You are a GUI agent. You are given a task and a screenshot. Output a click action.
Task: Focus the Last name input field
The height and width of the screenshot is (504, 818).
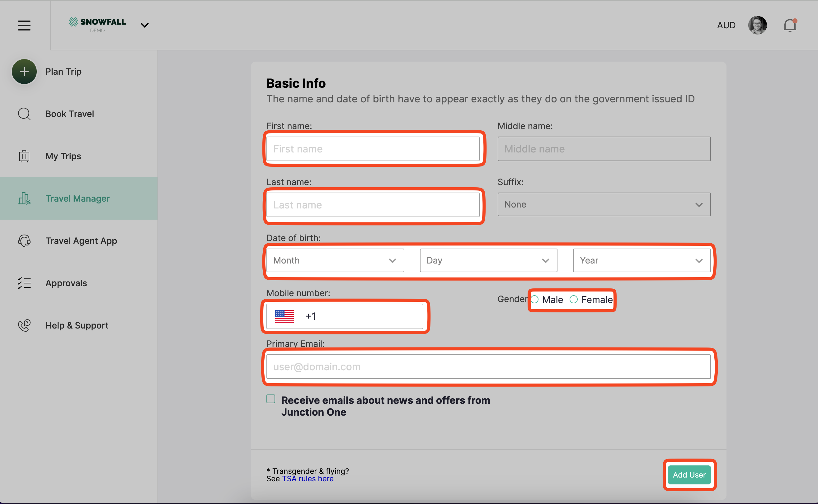(x=373, y=205)
